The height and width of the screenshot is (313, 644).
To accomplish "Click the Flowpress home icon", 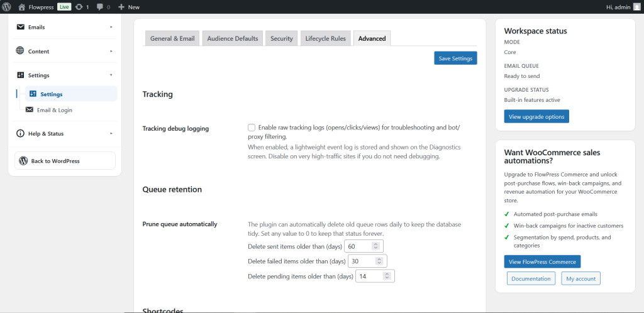I will click(22, 7).
